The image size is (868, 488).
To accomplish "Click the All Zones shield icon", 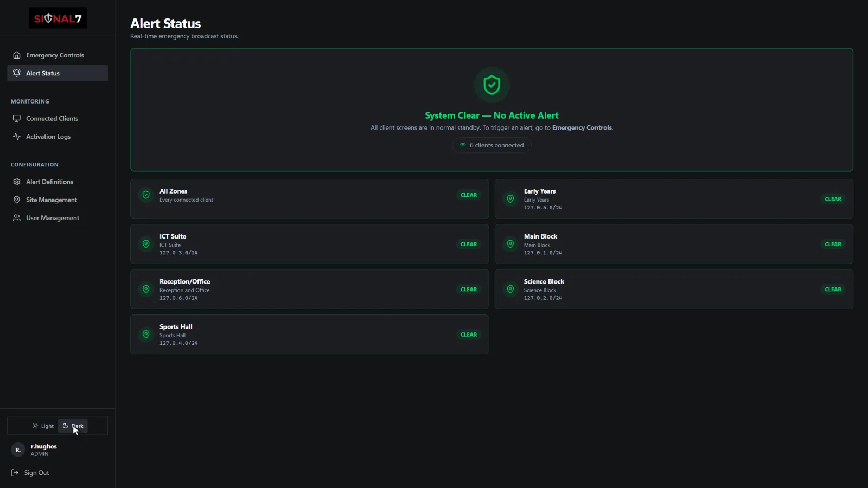I will [146, 195].
